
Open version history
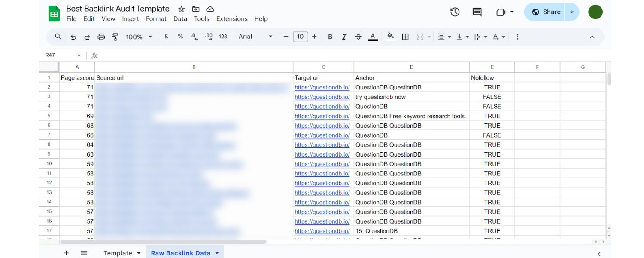point(455,12)
